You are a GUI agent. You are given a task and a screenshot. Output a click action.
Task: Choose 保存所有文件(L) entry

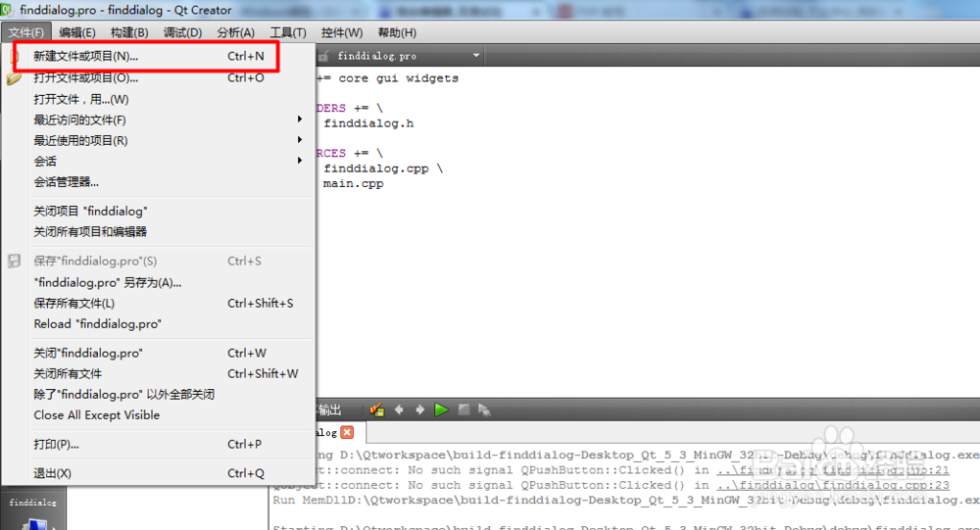158,303
